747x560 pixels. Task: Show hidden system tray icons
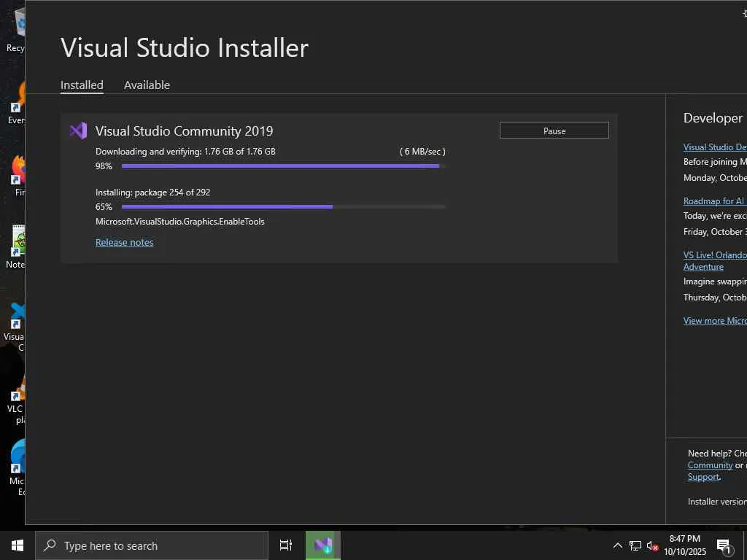(x=617, y=545)
